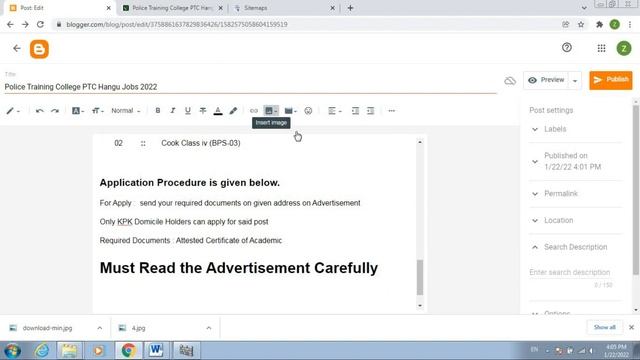Reload the page
The height and width of the screenshot is (360, 640).
click(x=40, y=24)
